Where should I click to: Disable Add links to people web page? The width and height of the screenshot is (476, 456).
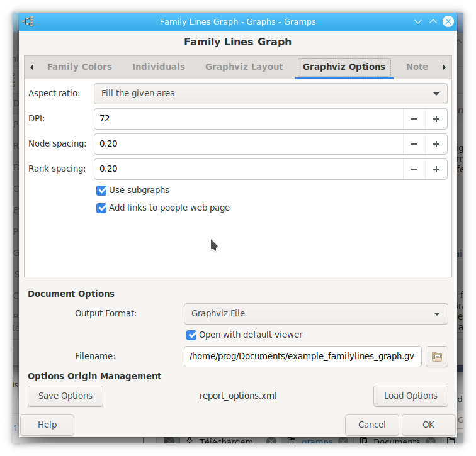tap(101, 208)
